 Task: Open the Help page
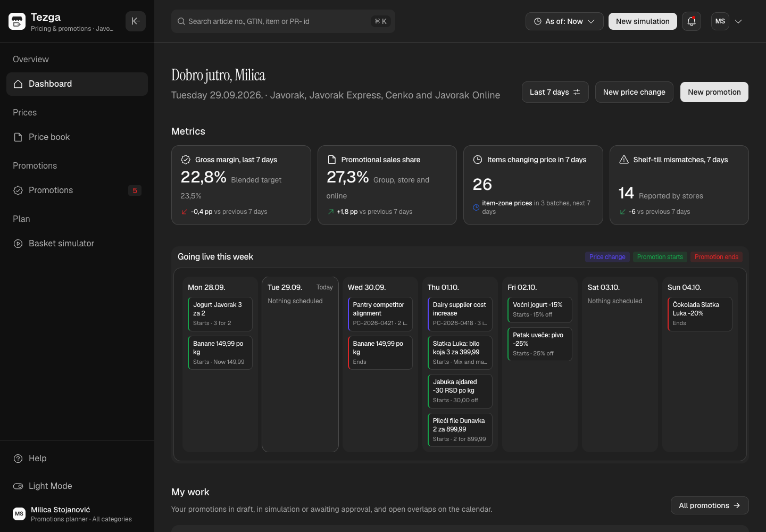click(77, 459)
